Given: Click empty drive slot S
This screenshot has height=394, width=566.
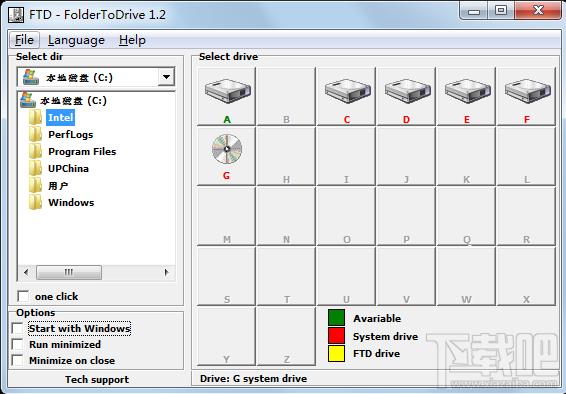Looking at the screenshot, I should point(226,276).
